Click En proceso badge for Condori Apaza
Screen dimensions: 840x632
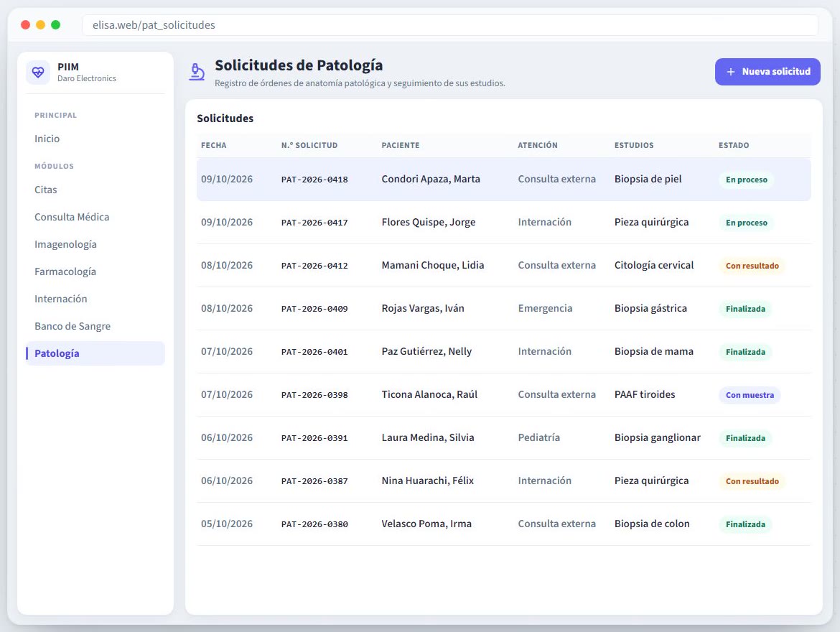[x=746, y=180]
